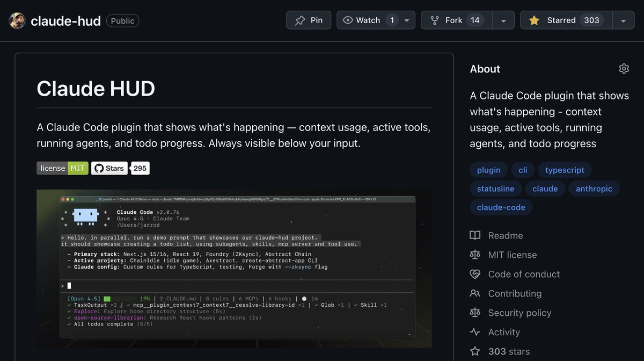Open the Activity link
Viewport: 644px width, 361px height.
pyautogui.click(x=504, y=333)
